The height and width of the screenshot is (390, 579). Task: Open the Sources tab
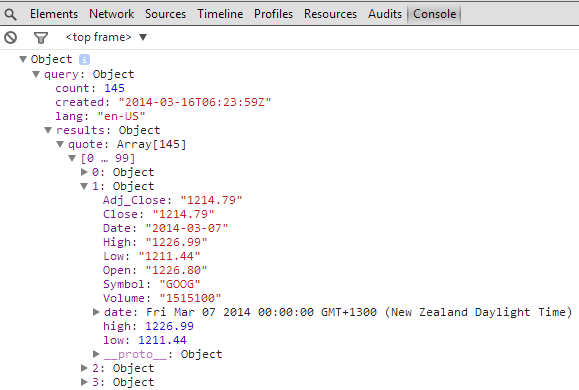[x=165, y=14]
